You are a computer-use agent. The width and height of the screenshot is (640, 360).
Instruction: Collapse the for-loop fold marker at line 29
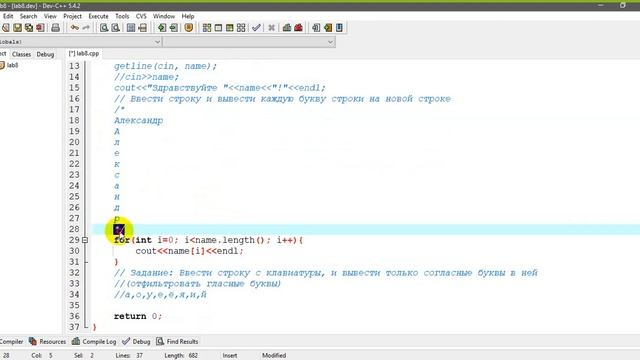[85, 240]
